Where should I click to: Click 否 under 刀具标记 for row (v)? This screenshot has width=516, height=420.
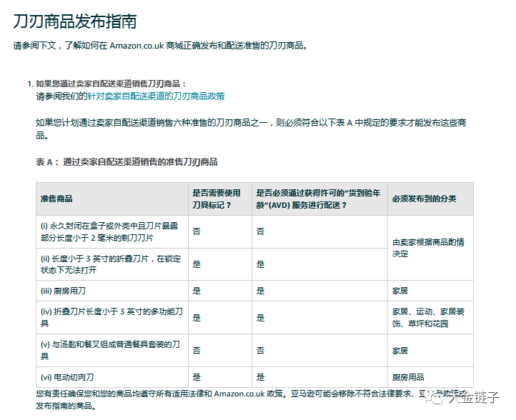point(197,351)
